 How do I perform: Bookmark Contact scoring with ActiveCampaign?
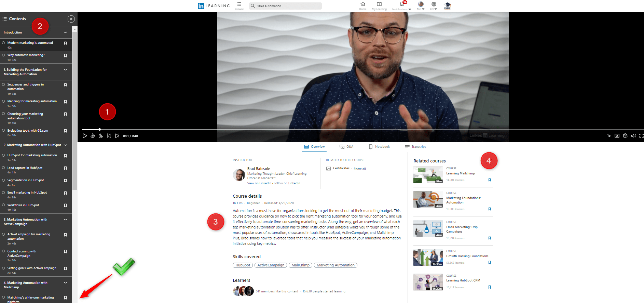65,252
